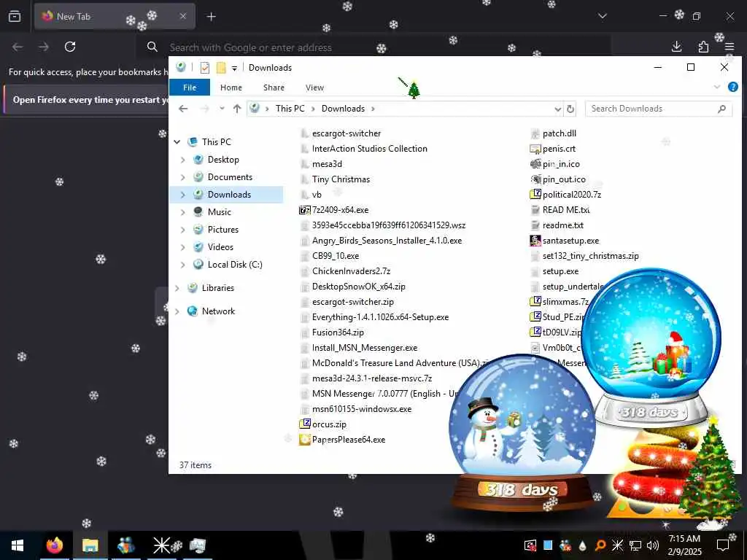Select patch.dll file
The height and width of the screenshot is (560, 747).
coord(559,134)
